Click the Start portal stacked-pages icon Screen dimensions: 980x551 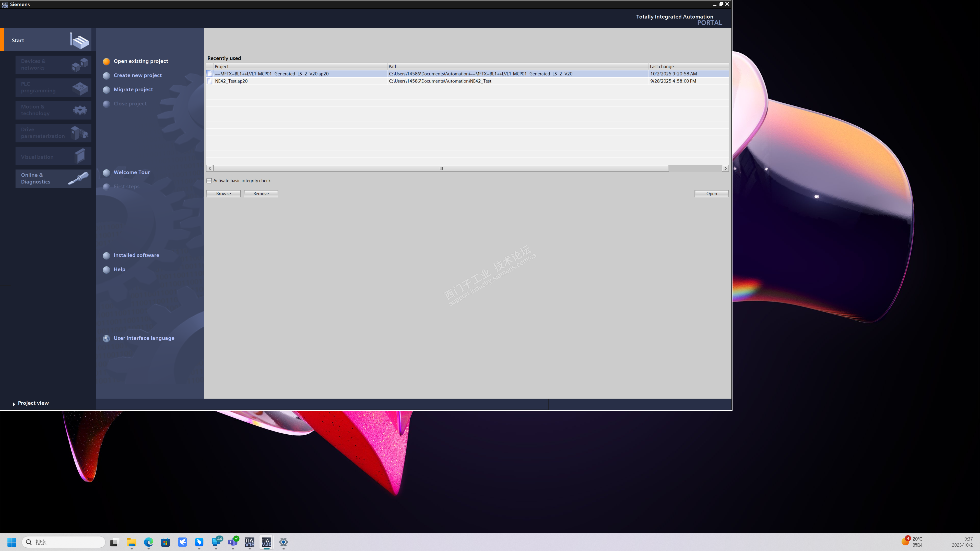point(79,40)
